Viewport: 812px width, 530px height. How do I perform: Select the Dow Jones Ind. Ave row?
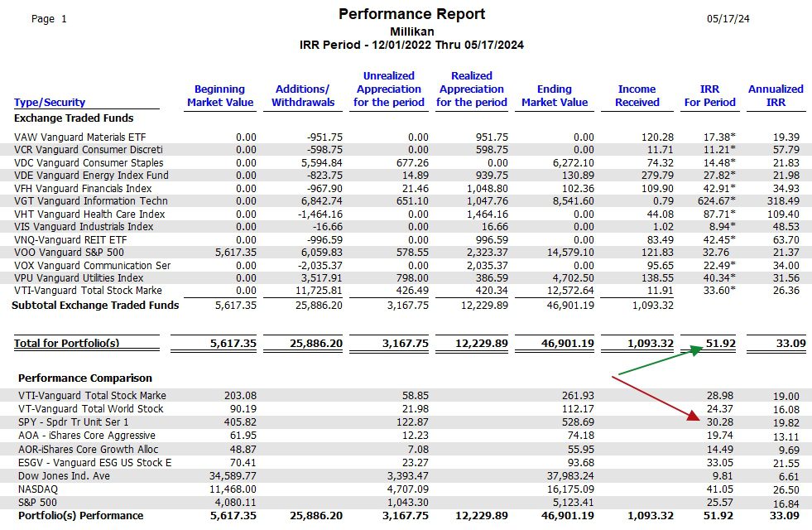coord(406,475)
